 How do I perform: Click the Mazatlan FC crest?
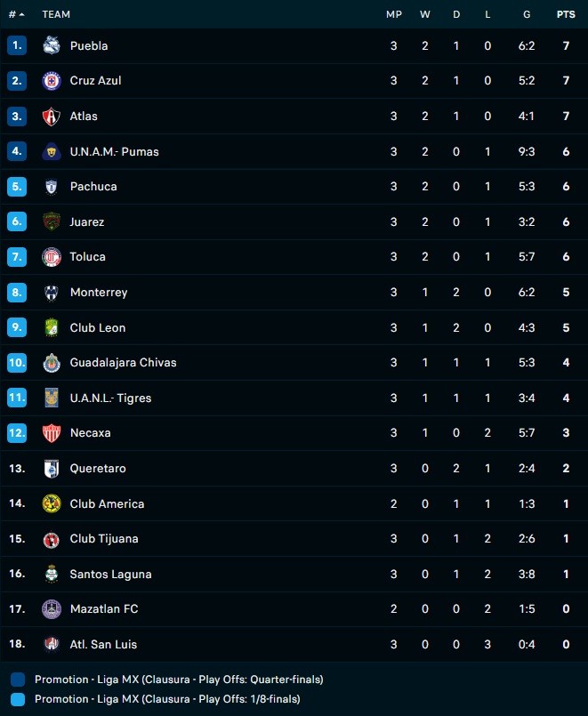(x=51, y=609)
